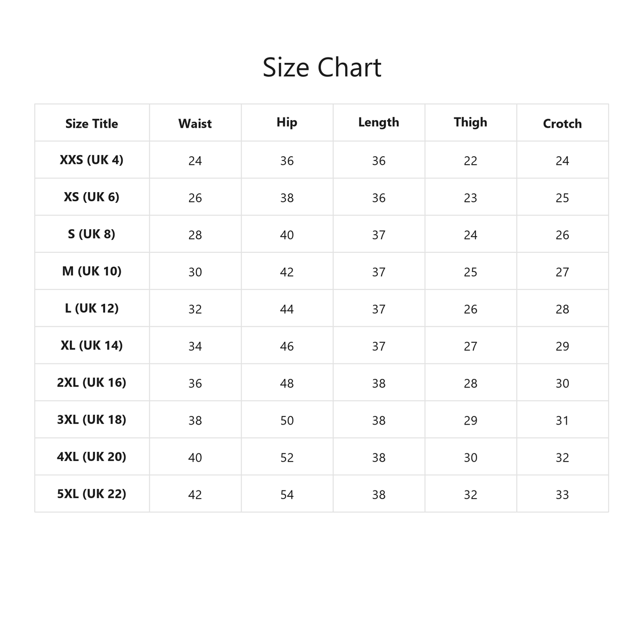Click the Crotch column header

point(562,123)
